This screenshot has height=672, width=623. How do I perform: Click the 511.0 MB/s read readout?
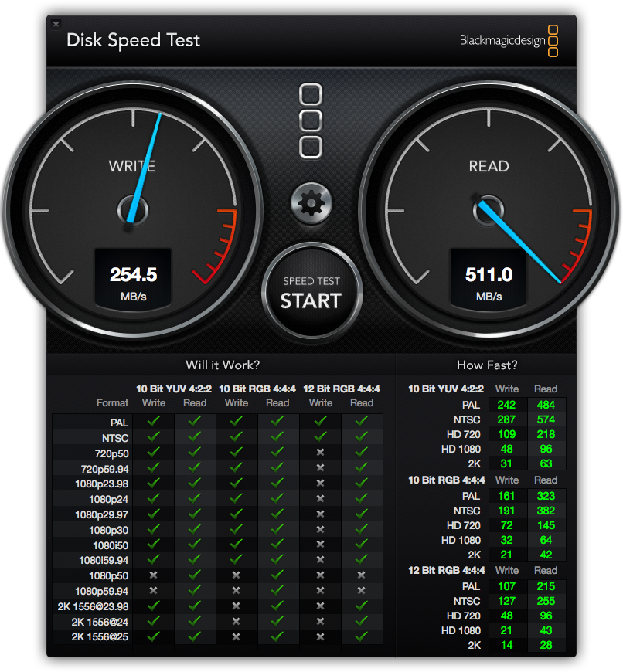pyautogui.click(x=489, y=279)
